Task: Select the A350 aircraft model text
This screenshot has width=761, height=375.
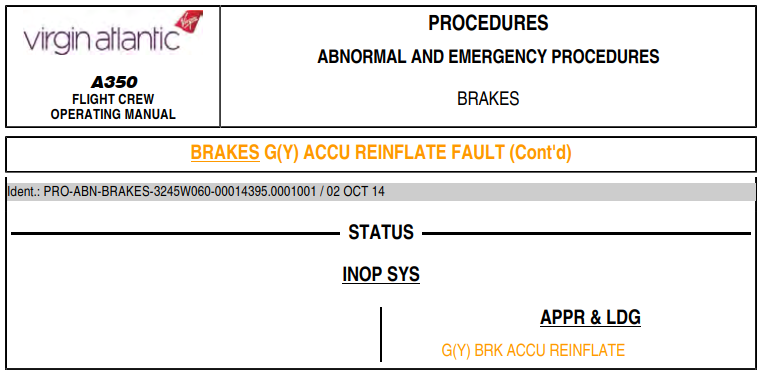Action: (x=114, y=83)
